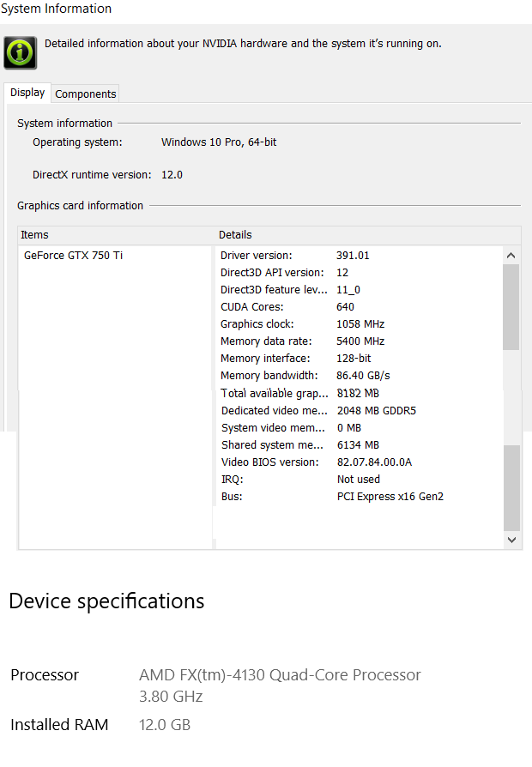Screen dimensions: 532x767
Task: Click the Installed RAM 12.0 GB value
Action: [x=165, y=724]
